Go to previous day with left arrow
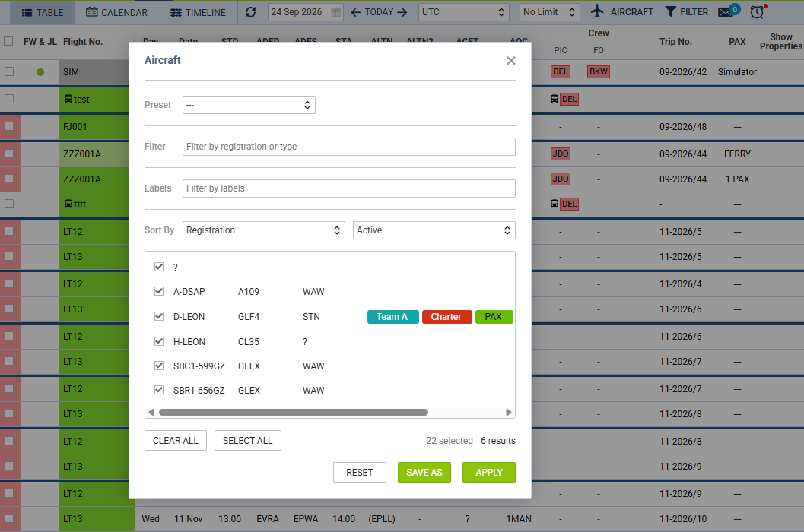 click(355, 12)
